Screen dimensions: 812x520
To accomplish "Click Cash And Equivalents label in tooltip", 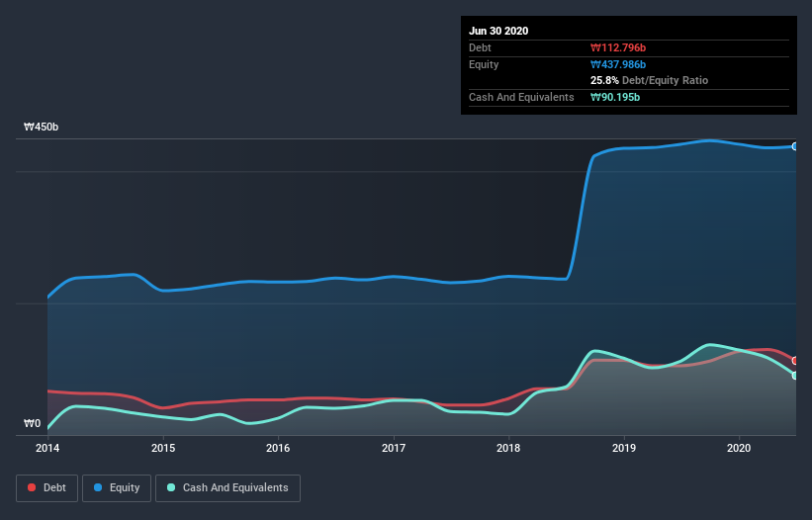I will click(521, 97).
